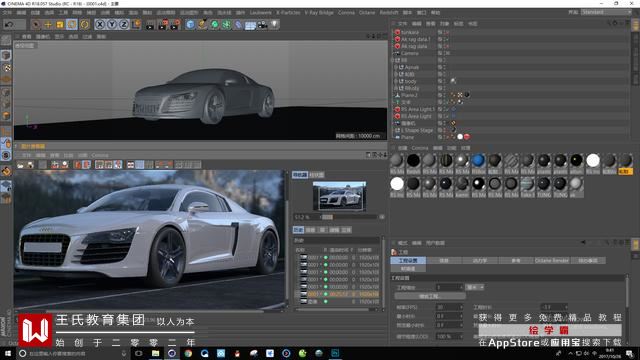This screenshot has height=360, width=640.
Task: Click the scale project button in attributes
Action: [429, 296]
